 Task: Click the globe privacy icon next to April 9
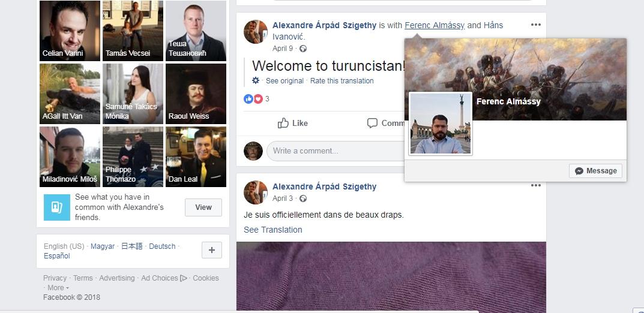(303, 49)
